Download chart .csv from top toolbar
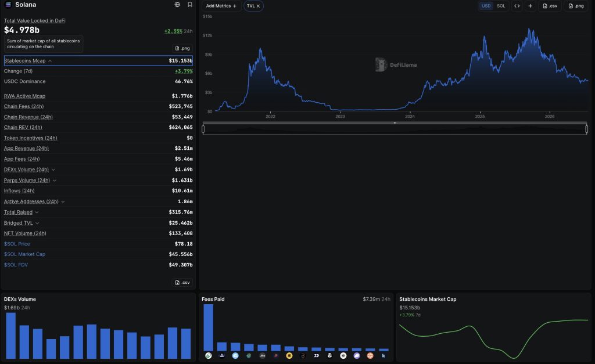The image size is (595, 364). (550, 6)
